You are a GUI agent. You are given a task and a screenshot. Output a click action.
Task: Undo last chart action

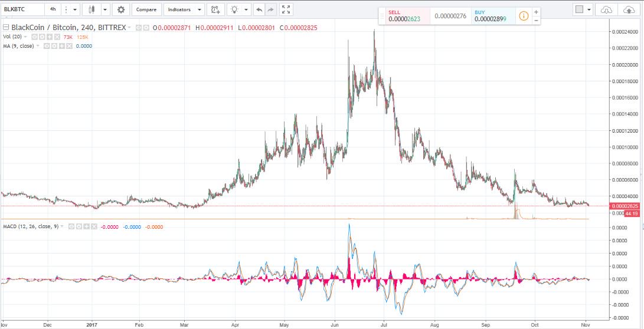(x=259, y=9)
